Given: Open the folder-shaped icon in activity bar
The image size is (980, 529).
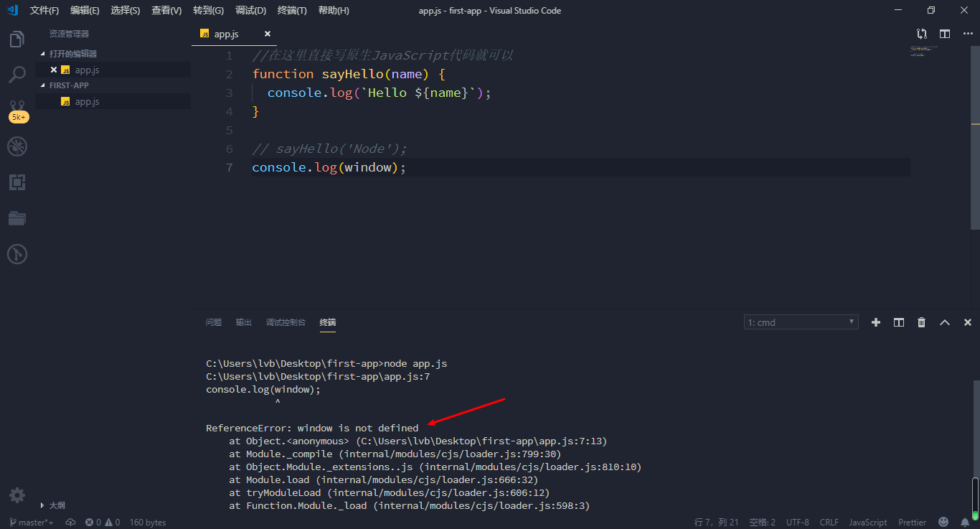Looking at the screenshot, I should click(x=17, y=218).
